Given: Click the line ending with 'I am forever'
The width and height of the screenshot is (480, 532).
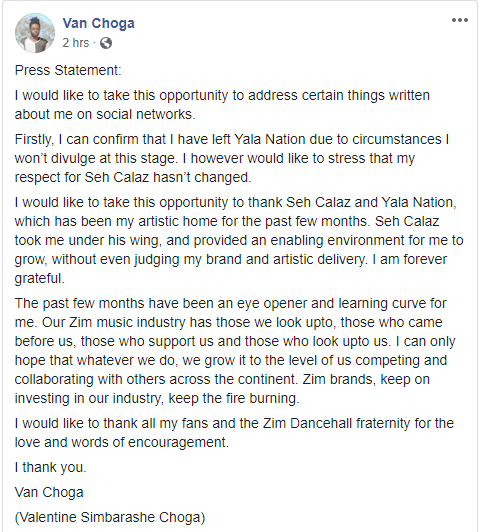Looking at the screenshot, I should click(x=231, y=260).
